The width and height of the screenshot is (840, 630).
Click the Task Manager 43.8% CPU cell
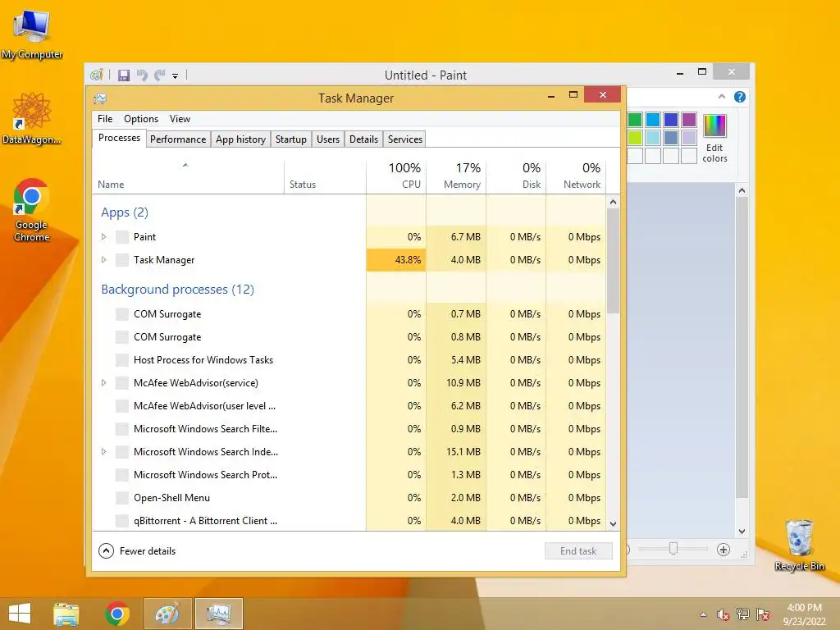point(396,260)
